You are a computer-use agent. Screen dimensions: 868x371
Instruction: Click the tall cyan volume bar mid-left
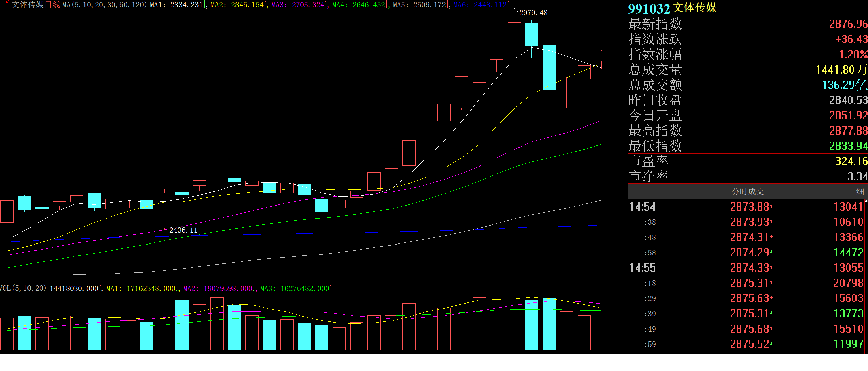tap(182, 325)
